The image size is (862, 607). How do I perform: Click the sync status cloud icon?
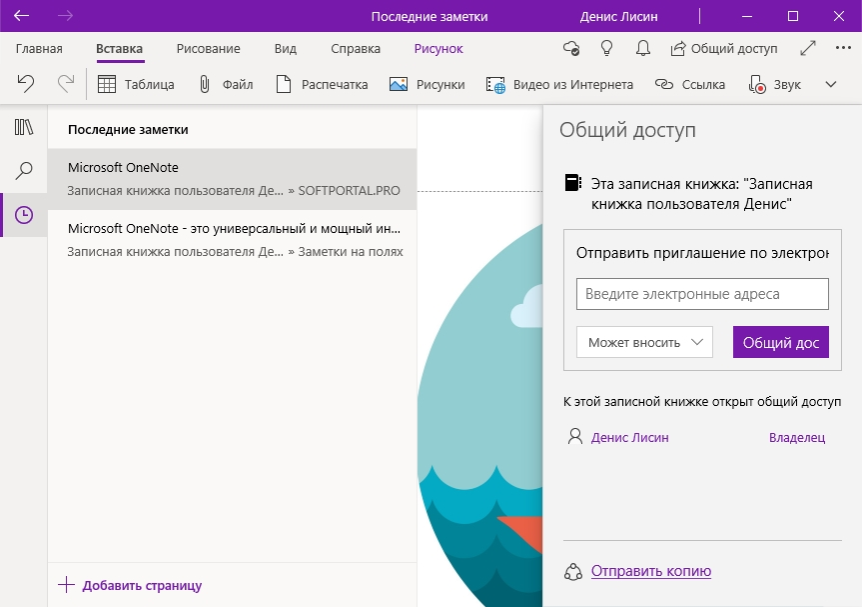tap(571, 48)
